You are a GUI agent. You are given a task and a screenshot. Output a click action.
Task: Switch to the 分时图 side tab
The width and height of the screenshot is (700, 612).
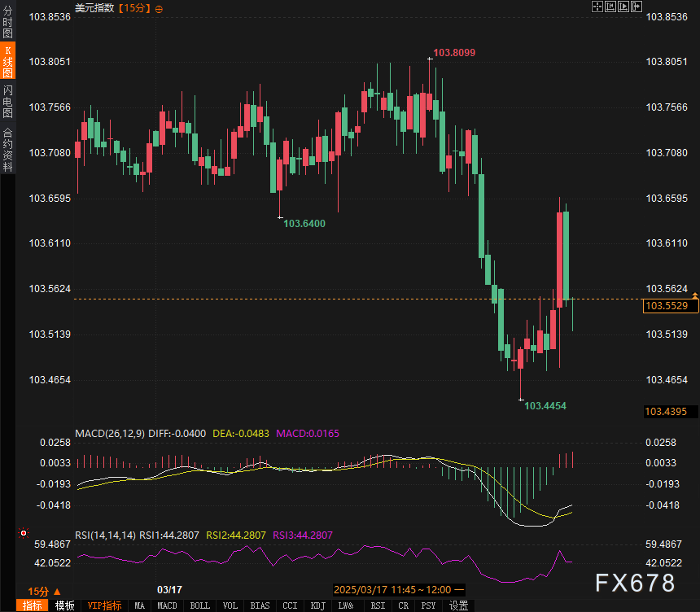(x=7, y=28)
